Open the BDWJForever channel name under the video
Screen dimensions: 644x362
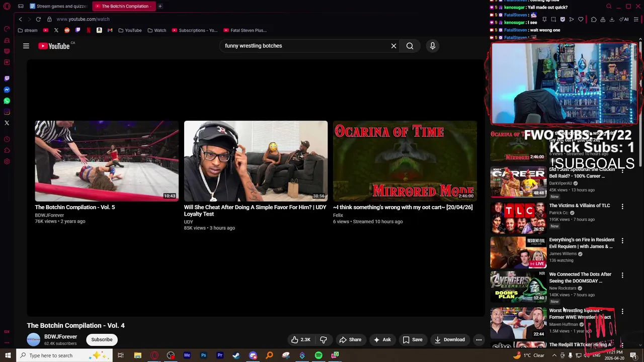[60, 337]
